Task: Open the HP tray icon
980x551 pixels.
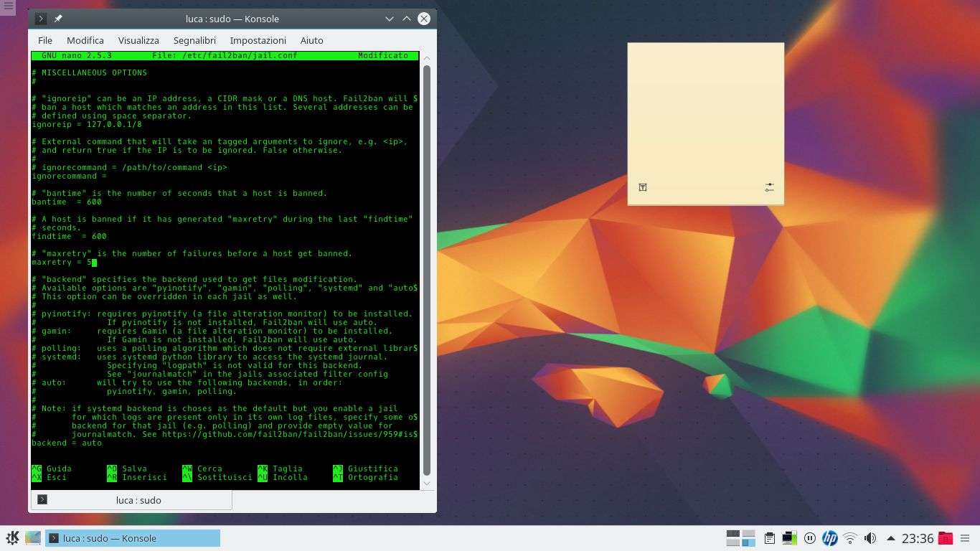Action: (830, 538)
